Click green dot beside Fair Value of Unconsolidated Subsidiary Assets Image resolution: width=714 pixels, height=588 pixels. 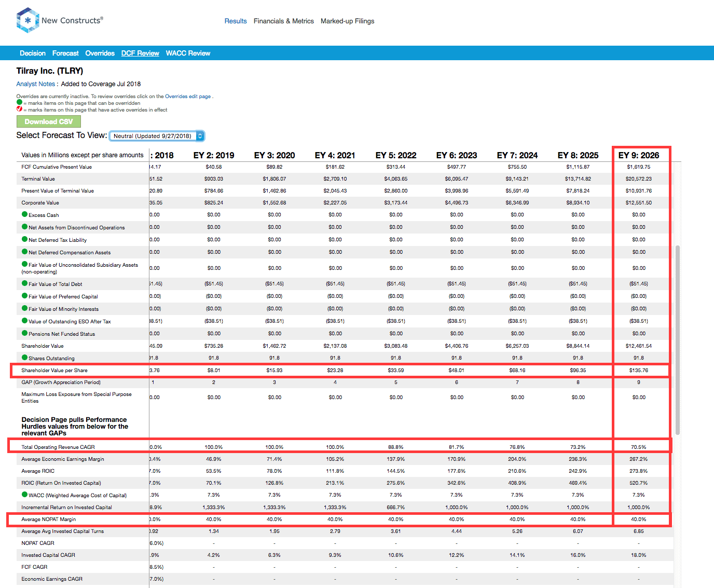(x=24, y=264)
